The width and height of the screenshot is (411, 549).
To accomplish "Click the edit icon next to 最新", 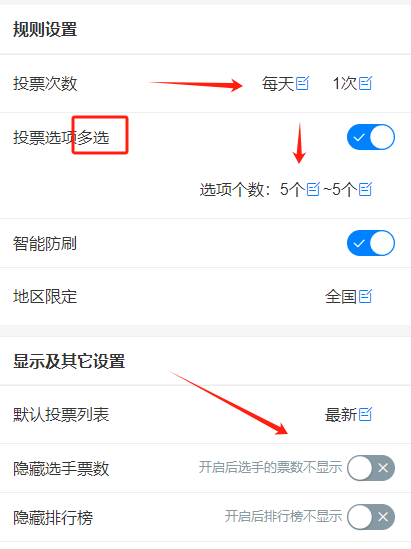I will [365, 414].
